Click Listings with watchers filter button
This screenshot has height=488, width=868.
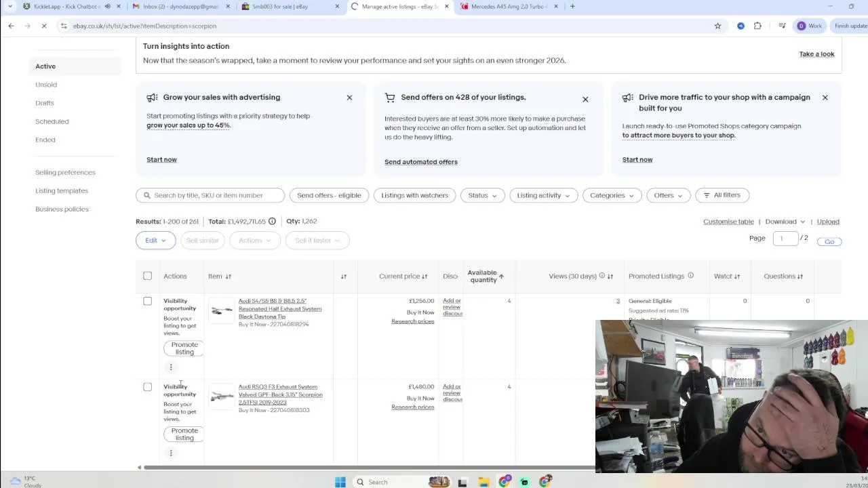[414, 195]
